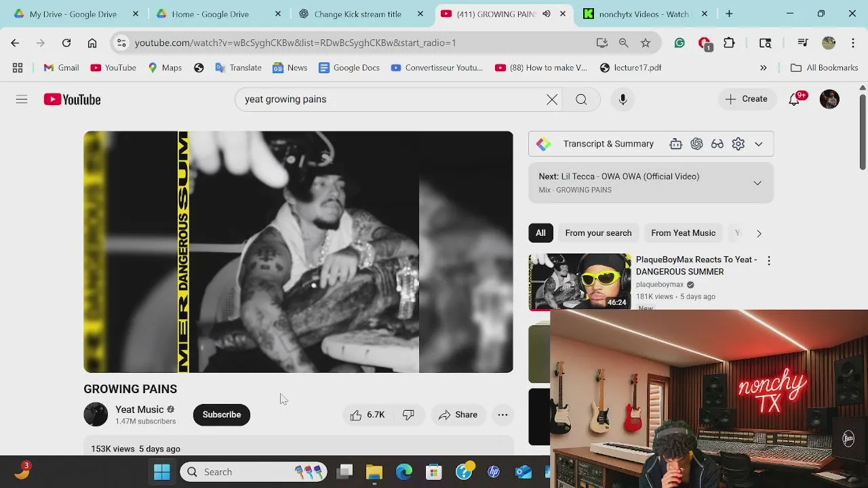Open the Grammarly extension icon

(x=679, y=43)
